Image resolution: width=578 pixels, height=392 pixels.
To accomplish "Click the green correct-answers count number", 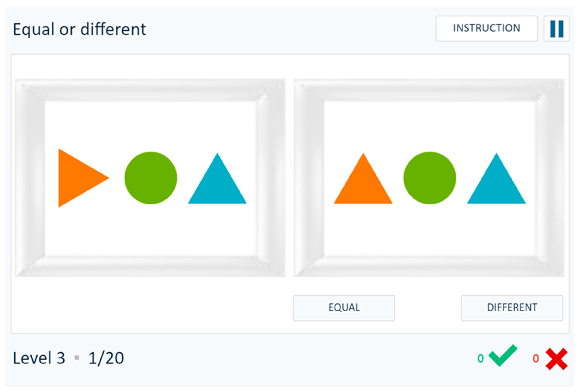I will click(481, 358).
